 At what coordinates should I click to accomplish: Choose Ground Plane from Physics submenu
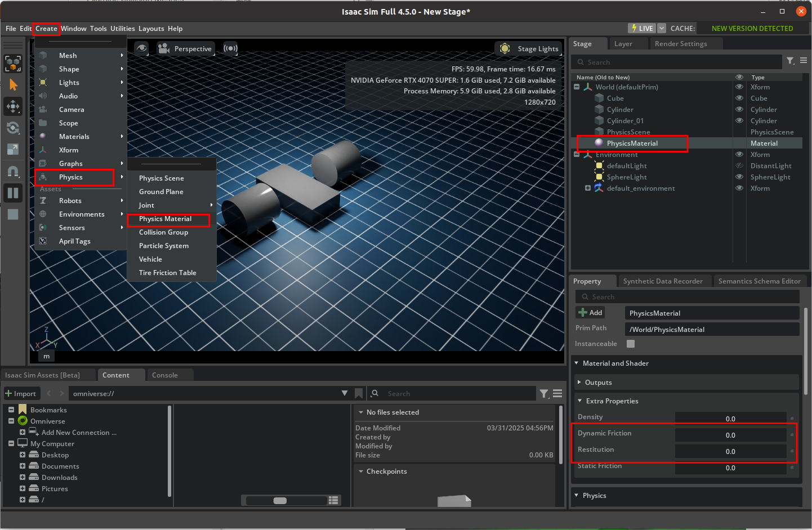pos(161,192)
